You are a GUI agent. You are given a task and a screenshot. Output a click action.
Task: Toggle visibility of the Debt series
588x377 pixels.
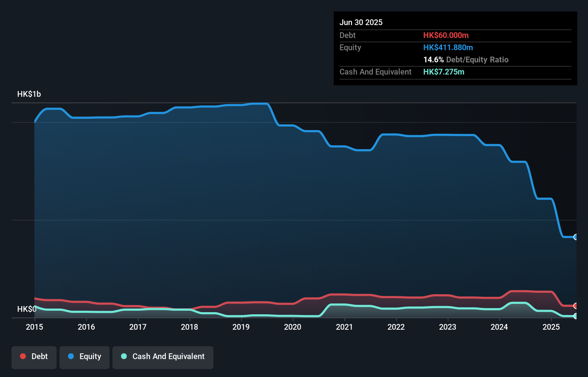click(34, 357)
